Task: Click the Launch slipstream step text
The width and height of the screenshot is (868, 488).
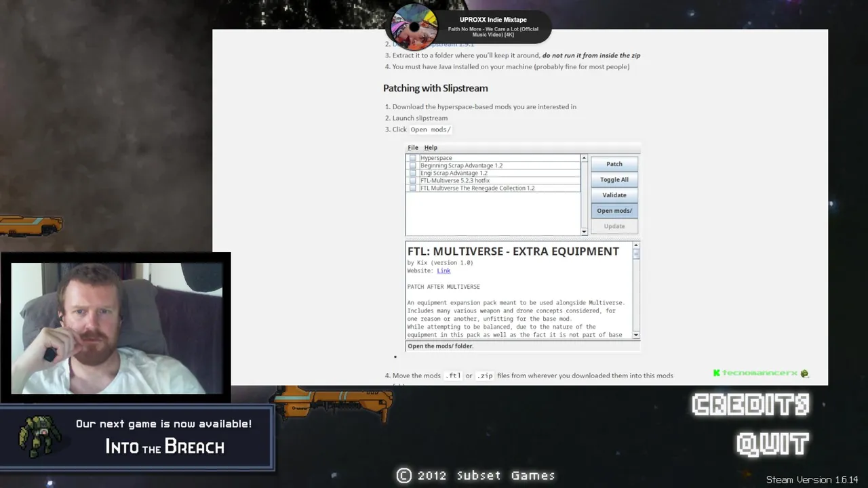Action: pyautogui.click(x=420, y=118)
